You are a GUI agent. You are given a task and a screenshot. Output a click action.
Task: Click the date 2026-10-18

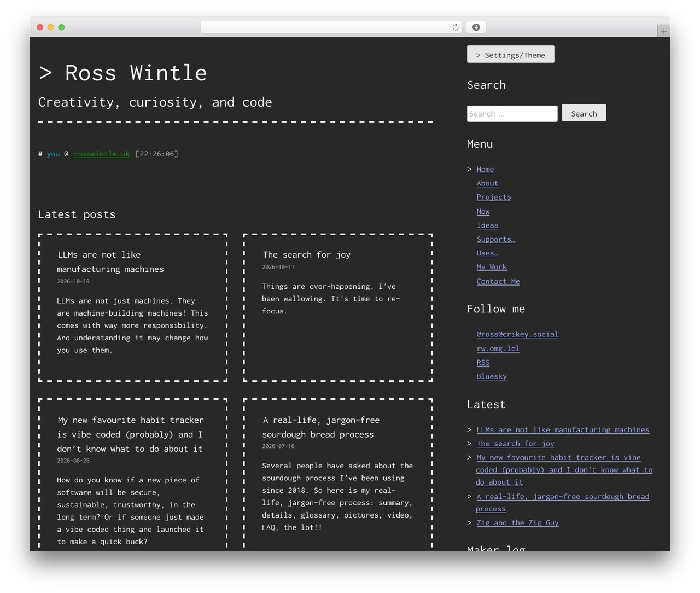tap(73, 282)
